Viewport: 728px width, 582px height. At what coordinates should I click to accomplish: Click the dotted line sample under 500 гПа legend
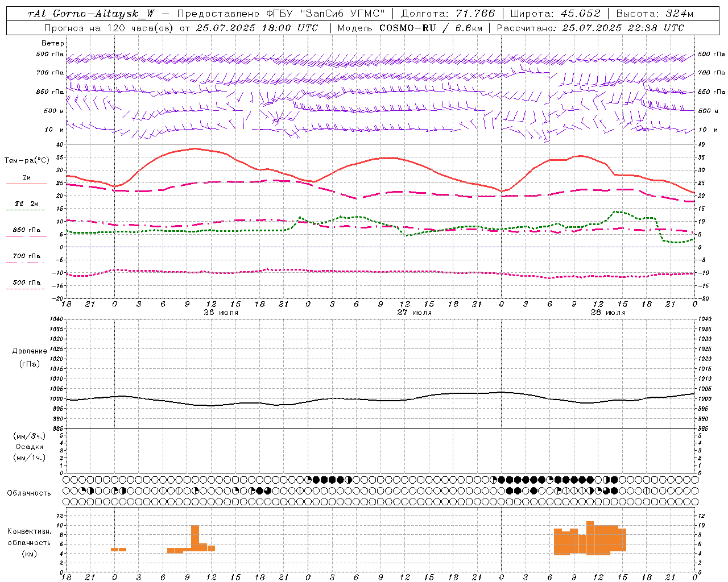(x=25, y=289)
